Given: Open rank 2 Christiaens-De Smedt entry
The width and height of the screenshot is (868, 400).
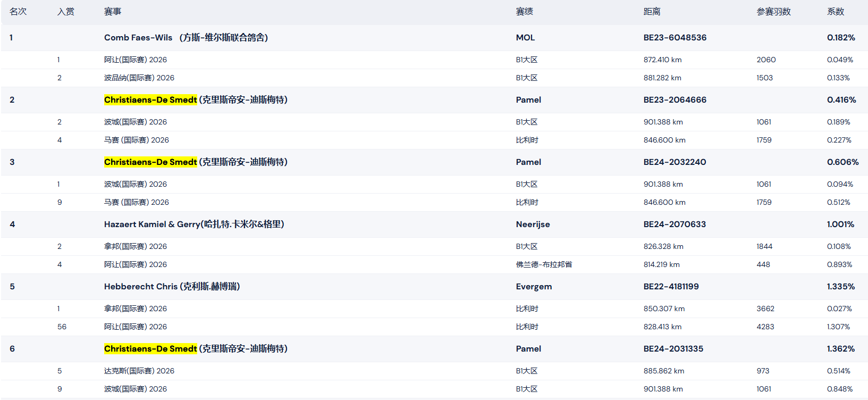Looking at the screenshot, I should point(196,100).
